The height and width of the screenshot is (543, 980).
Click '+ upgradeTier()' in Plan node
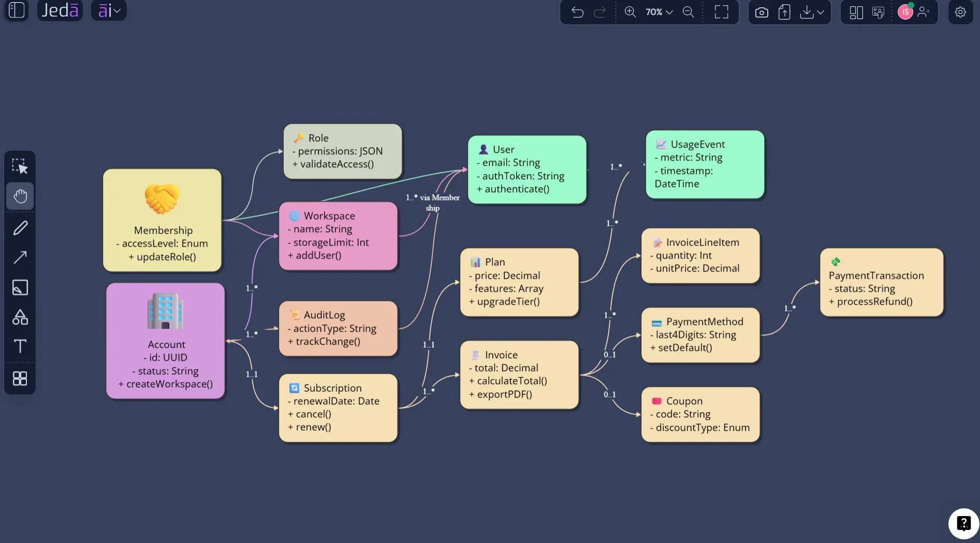(504, 302)
